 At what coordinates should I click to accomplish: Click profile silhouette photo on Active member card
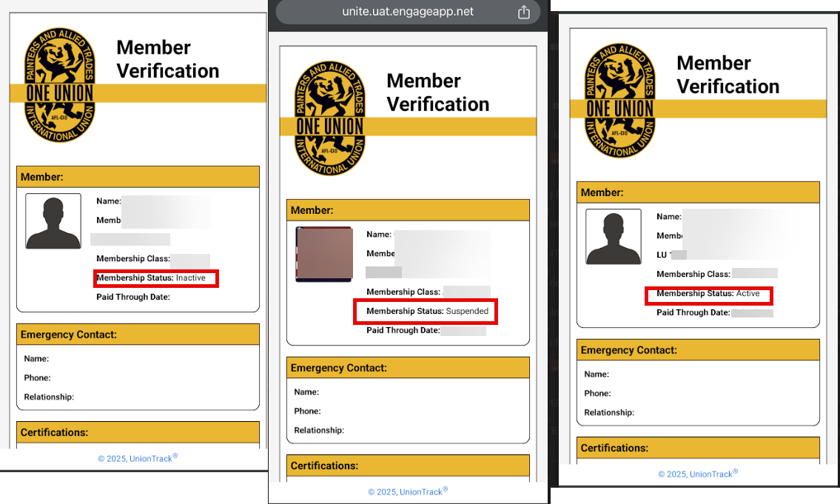click(614, 236)
